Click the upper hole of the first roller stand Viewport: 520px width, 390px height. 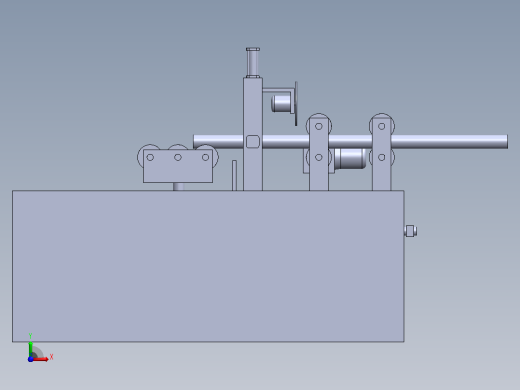coord(319,126)
